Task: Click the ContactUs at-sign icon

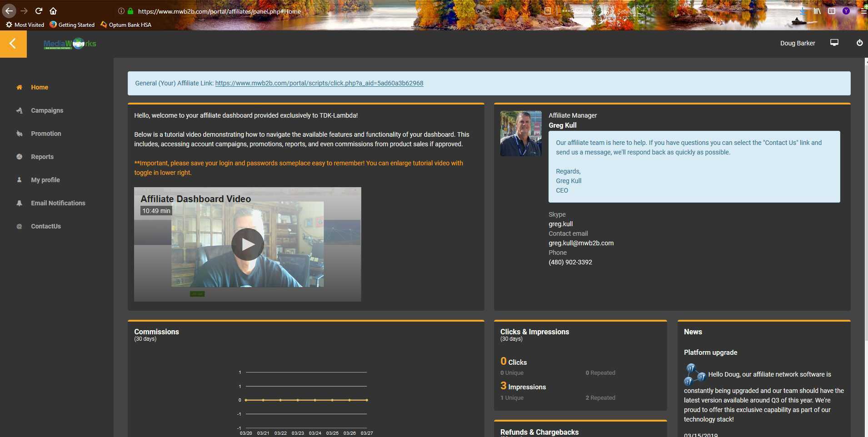Action: (x=19, y=226)
